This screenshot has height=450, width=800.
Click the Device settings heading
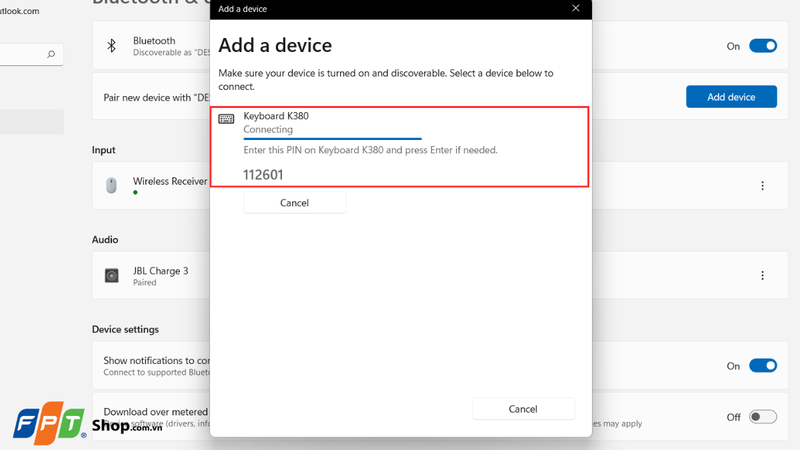125,330
